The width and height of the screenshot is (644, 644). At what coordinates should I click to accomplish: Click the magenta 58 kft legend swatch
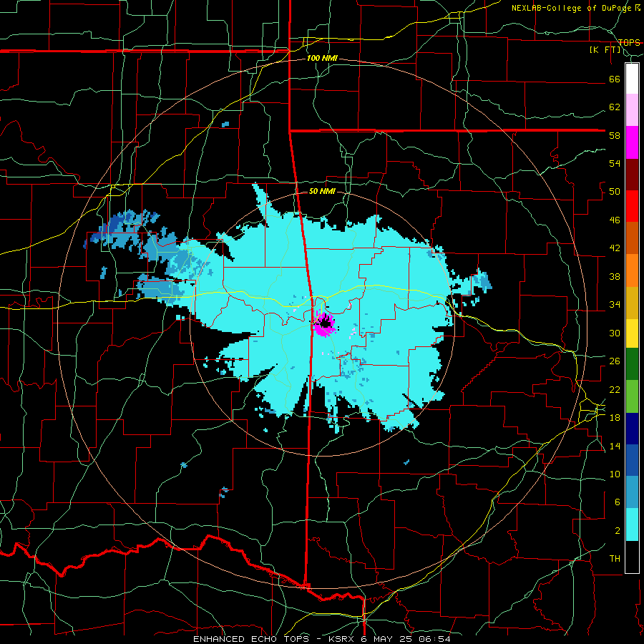[632, 142]
